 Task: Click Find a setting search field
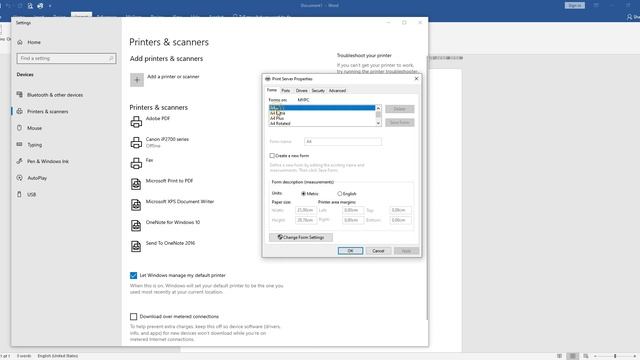66,58
